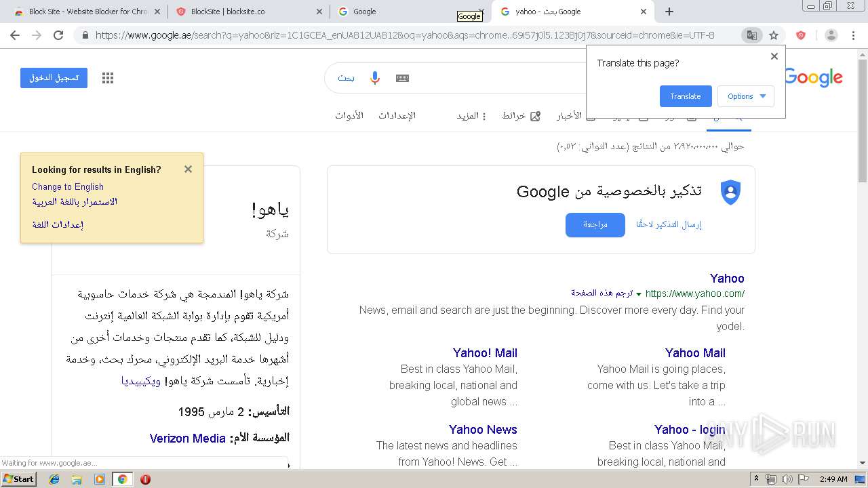
Task: Open the Chrome profile avatar
Action: click(x=831, y=35)
